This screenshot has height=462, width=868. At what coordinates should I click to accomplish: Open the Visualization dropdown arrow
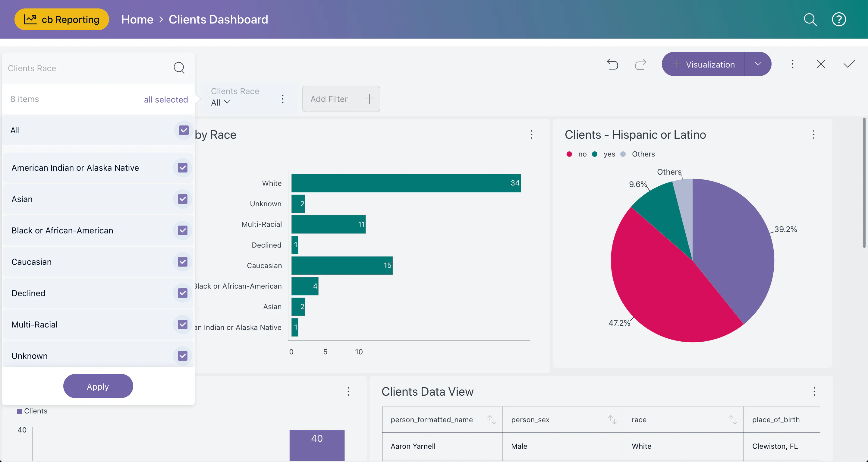pos(758,64)
